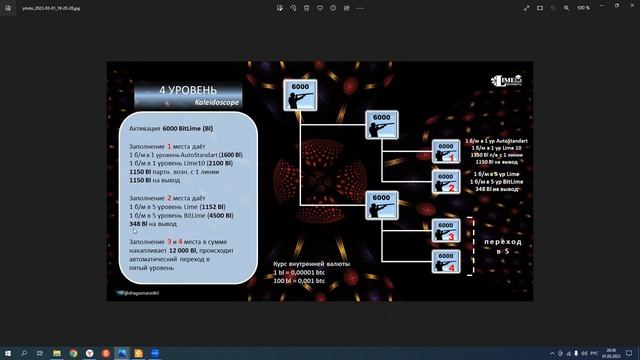The image size is (640, 360).
Task: Open the blue Zoom app on taskbar
Action: [155, 353]
